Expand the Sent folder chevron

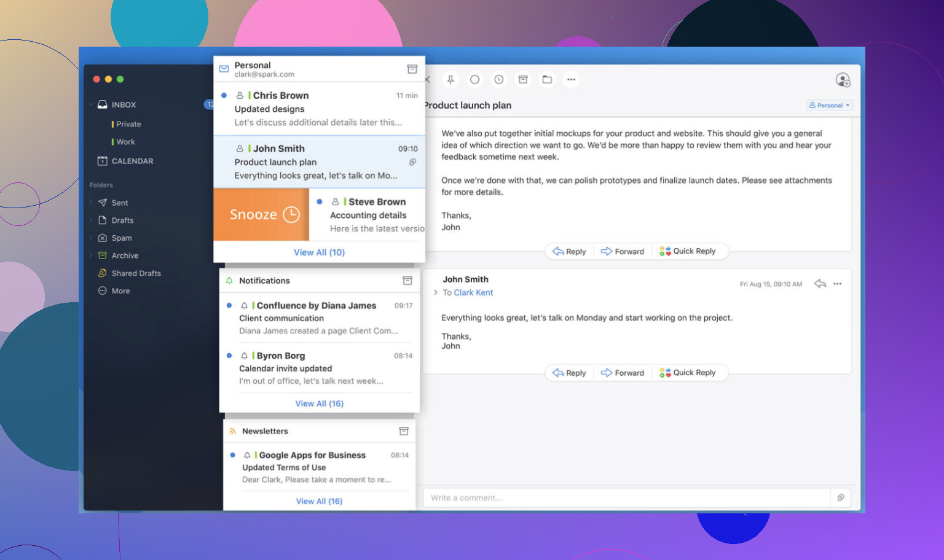91,203
